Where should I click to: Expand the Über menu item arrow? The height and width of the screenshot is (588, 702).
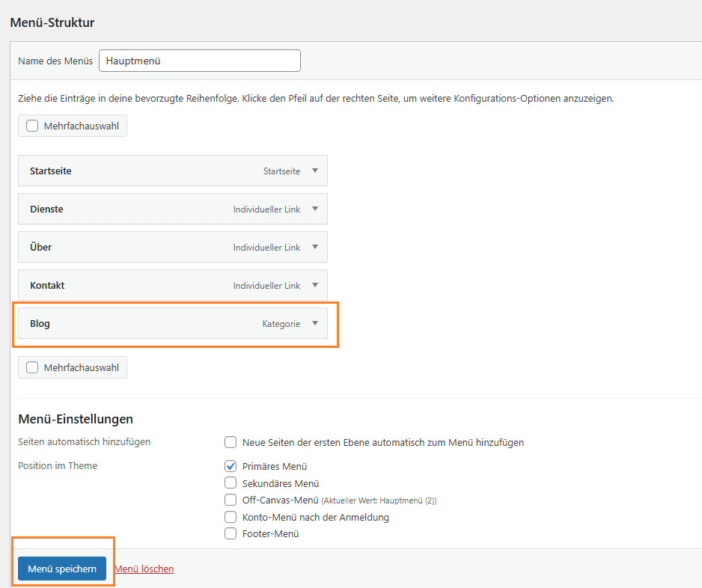click(317, 247)
